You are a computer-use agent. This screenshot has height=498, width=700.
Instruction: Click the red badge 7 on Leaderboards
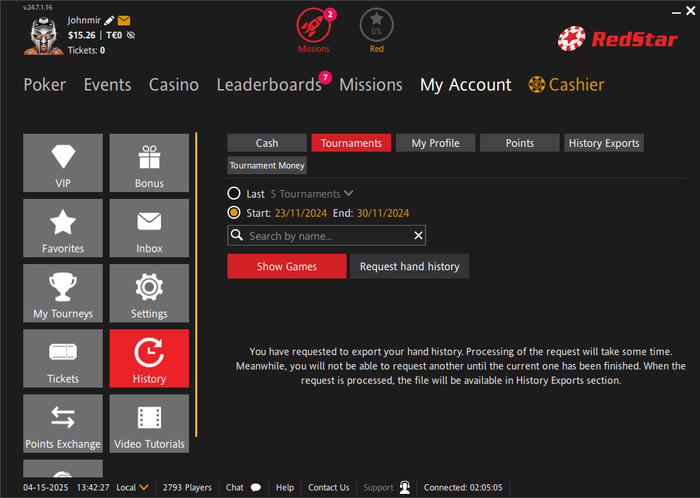325,78
